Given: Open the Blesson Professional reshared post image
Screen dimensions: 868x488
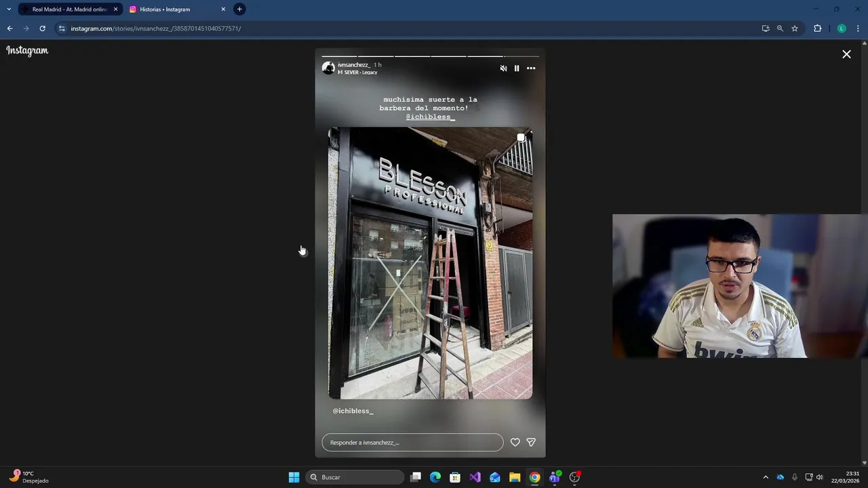Looking at the screenshot, I should coord(430,263).
